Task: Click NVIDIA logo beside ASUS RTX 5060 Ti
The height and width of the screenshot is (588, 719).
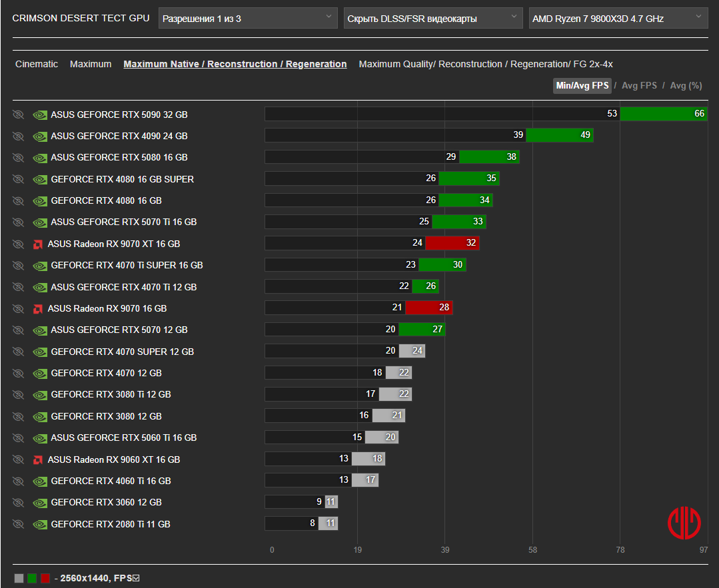Action: (40, 438)
